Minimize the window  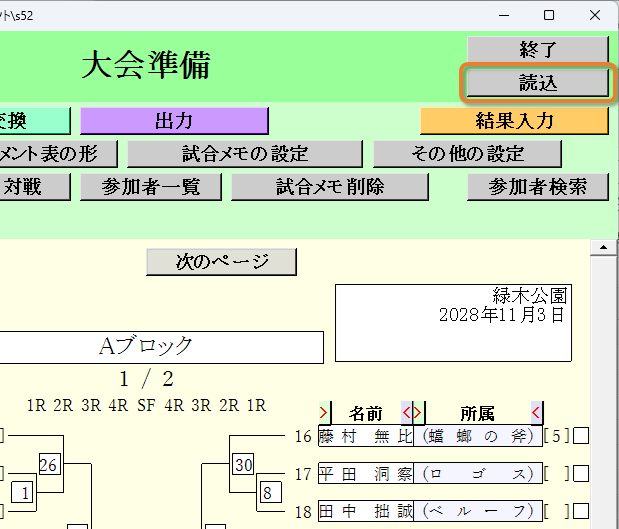point(504,15)
